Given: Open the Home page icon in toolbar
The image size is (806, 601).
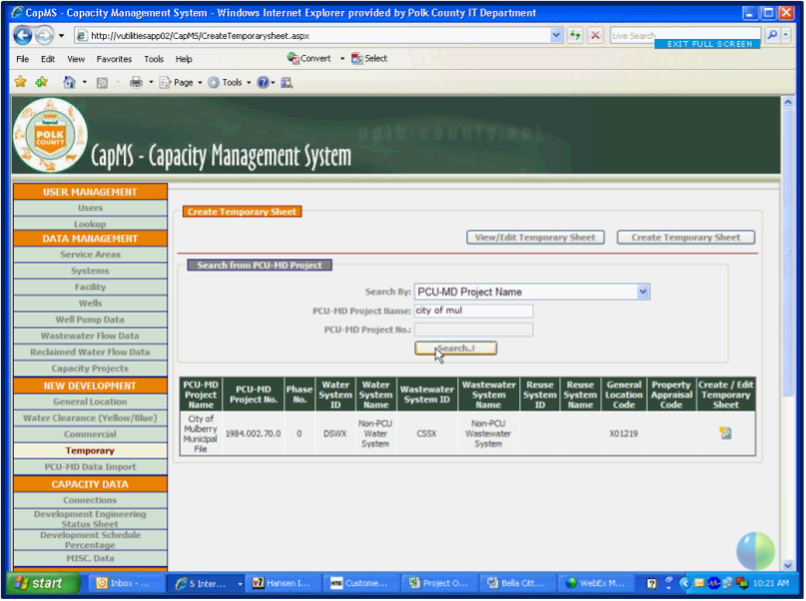Looking at the screenshot, I should pyautogui.click(x=69, y=82).
